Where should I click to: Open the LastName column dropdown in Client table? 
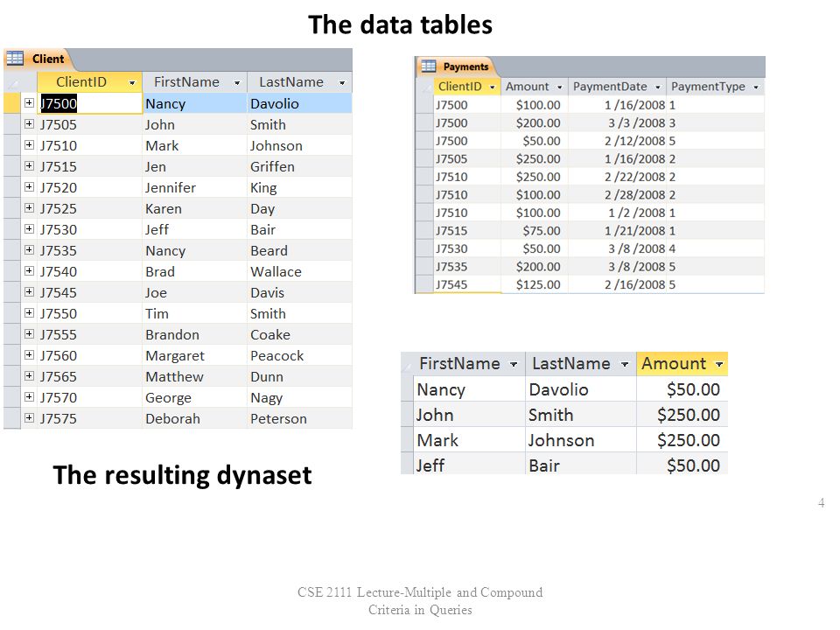pyautogui.click(x=342, y=82)
